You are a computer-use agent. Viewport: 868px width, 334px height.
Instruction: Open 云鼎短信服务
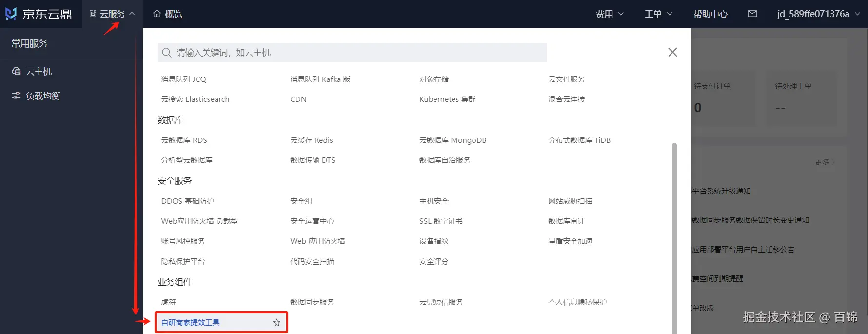click(441, 302)
